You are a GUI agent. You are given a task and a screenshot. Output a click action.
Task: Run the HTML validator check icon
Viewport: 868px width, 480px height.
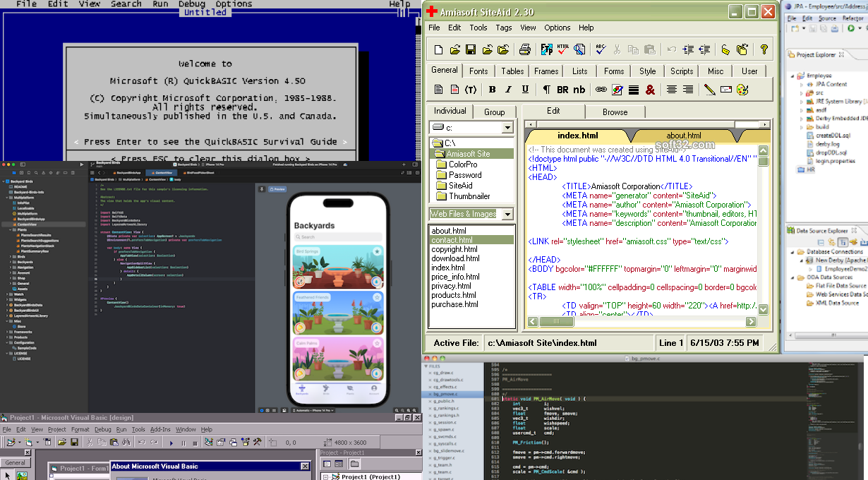click(562, 49)
